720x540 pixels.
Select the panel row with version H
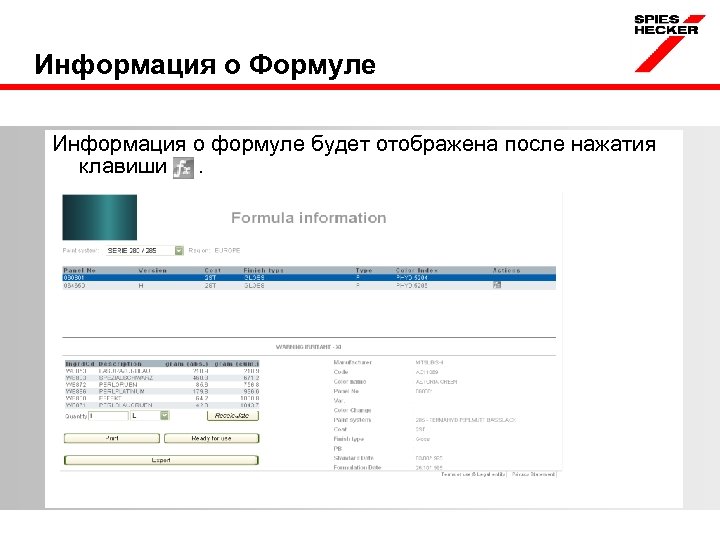pos(309,286)
